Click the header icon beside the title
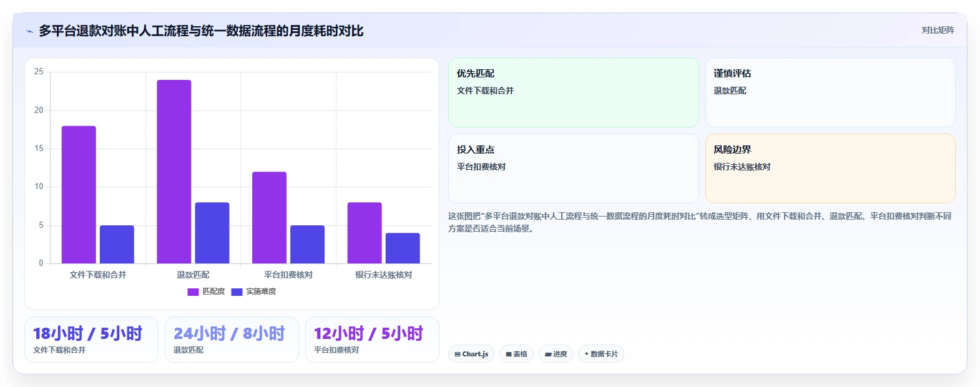The height and width of the screenshot is (387, 980). 29,31
